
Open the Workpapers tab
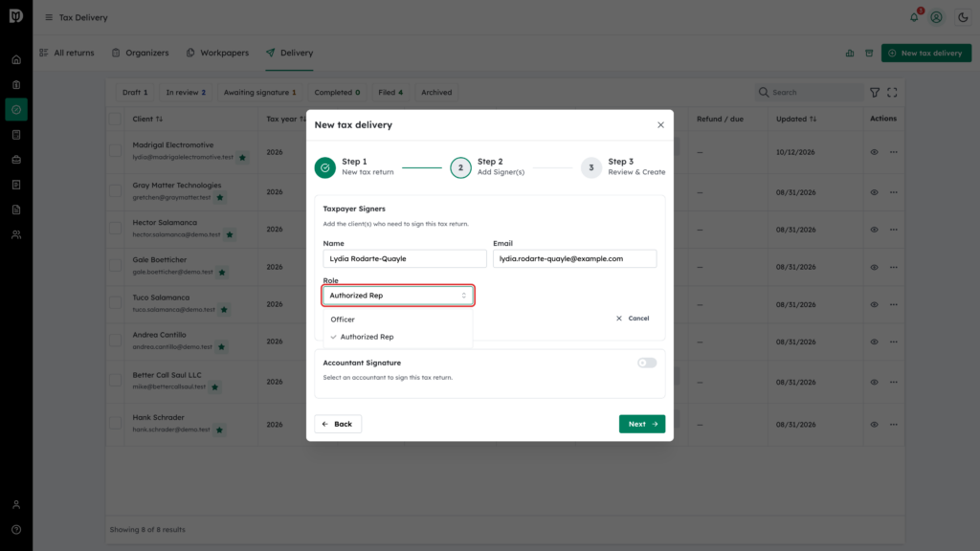click(217, 54)
